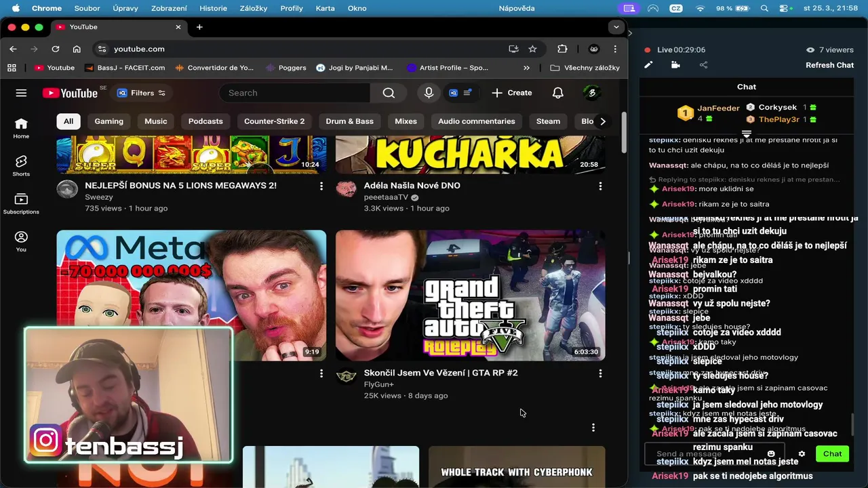
Task: Click the Create button
Action: click(x=512, y=93)
